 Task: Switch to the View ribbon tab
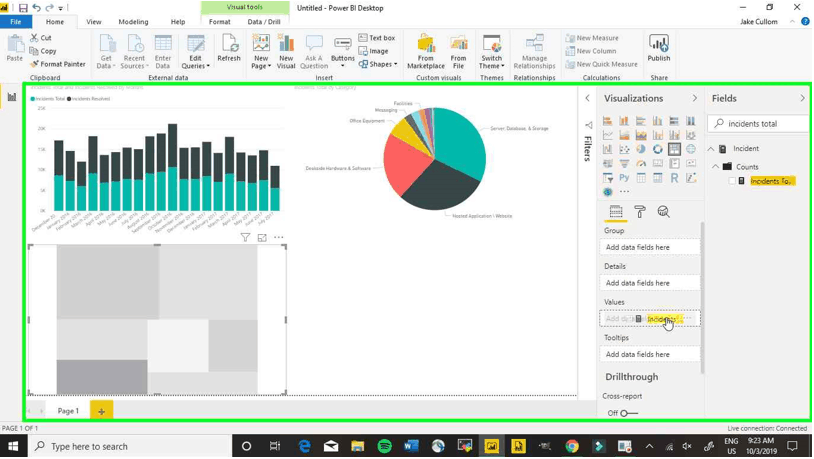pyautogui.click(x=93, y=22)
